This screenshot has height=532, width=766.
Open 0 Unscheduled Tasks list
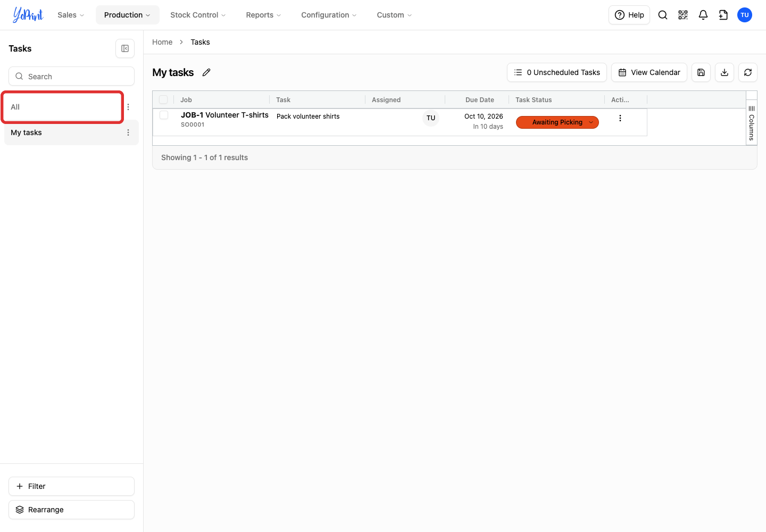[557, 72]
